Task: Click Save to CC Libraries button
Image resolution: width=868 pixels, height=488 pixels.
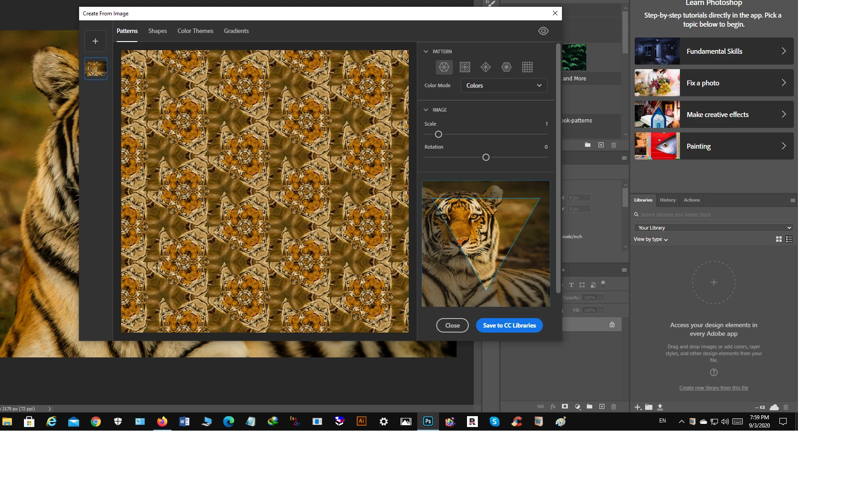Action: [509, 325]
